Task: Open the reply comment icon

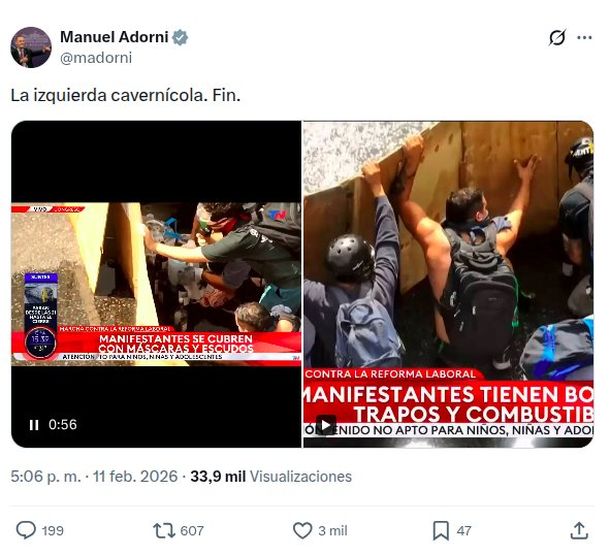Action: click(26, 530)
